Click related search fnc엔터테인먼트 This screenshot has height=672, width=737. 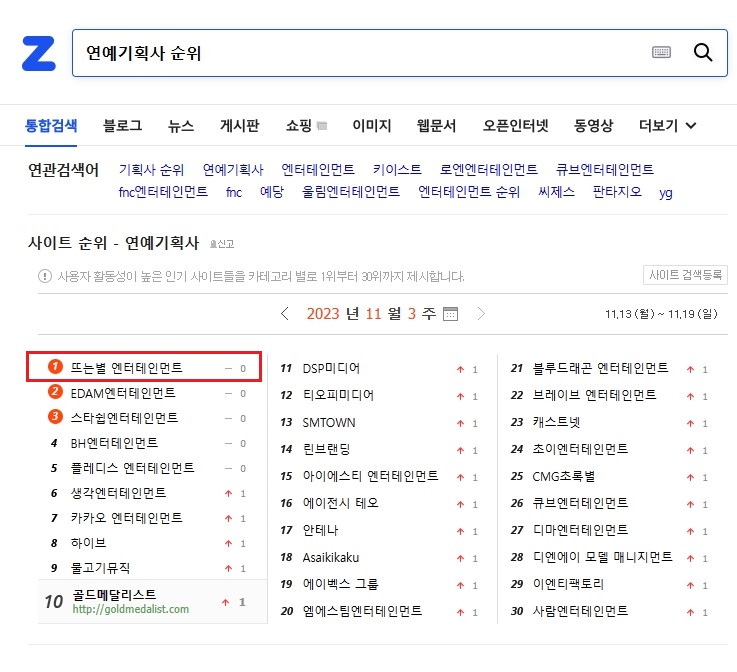coord(163,192)
